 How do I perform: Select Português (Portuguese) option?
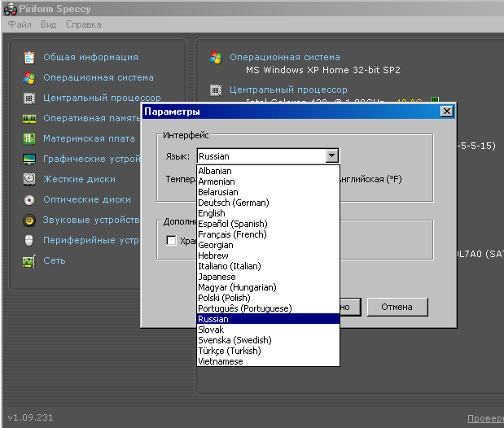[x=268, y=308]
